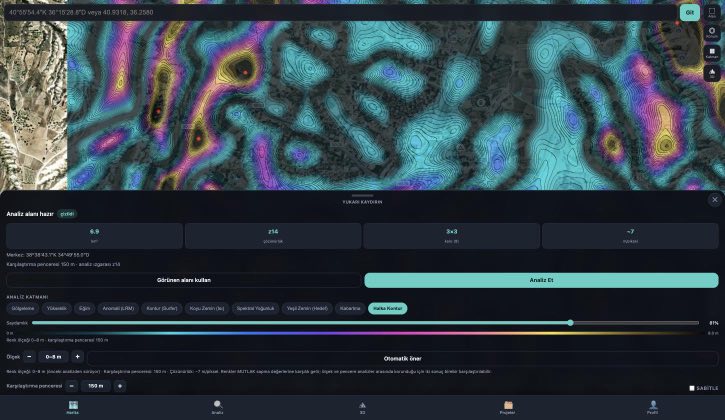Open the Analiz tab in bottom navigation

pos(217,408)
